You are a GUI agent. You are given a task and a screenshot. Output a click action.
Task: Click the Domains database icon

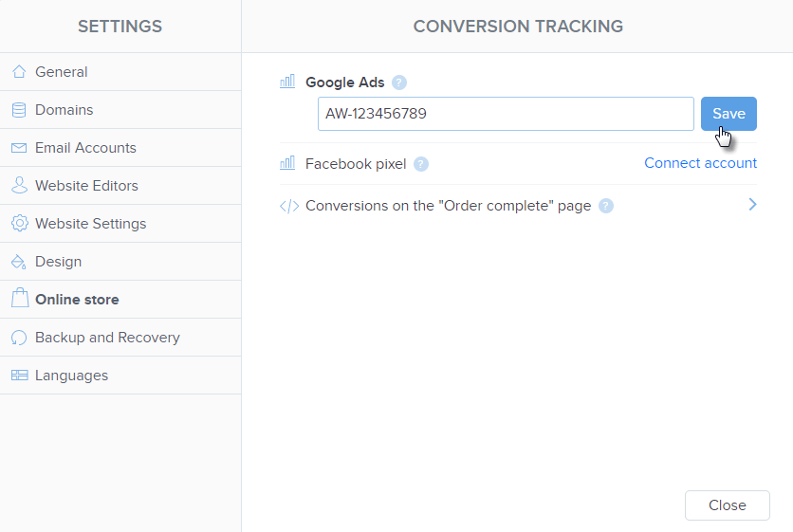tap(19, 110)
